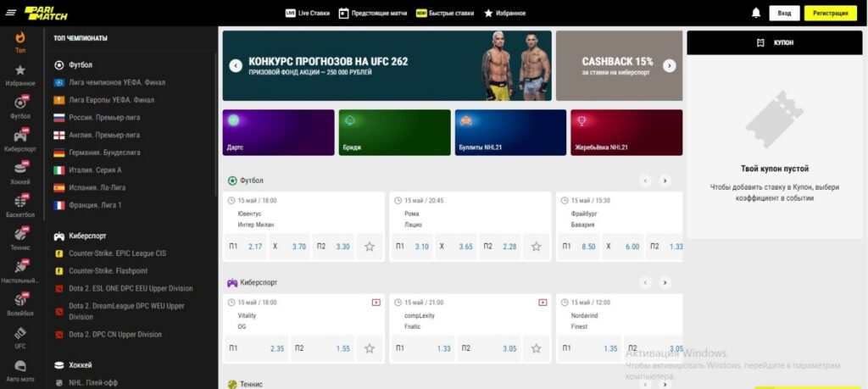This screenshot has width=868, height=389.
Task: Open the Дартс game tile
Action: pos(278,132)
